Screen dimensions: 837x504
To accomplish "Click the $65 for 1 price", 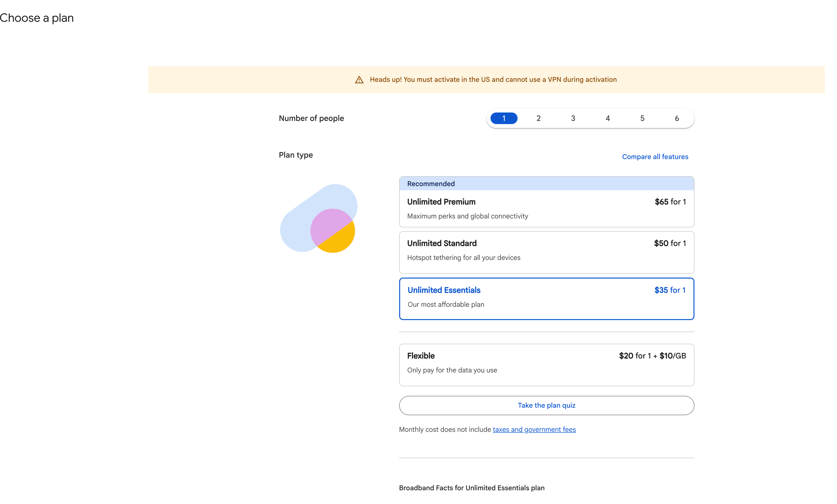I will [670, 202].
